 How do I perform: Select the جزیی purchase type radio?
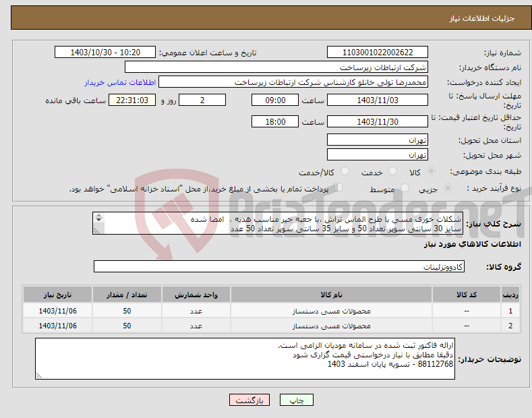[448, 188]
